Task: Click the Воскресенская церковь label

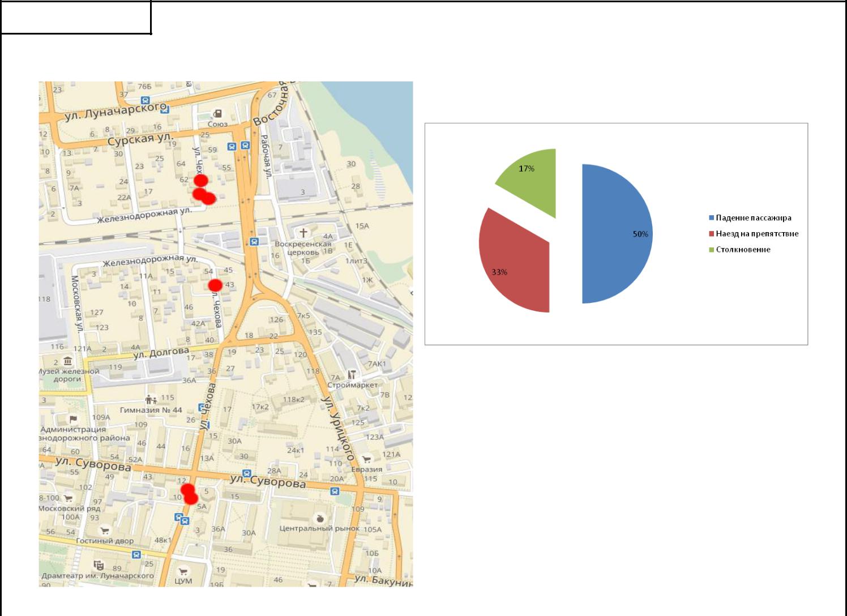Action: (303, 248)
